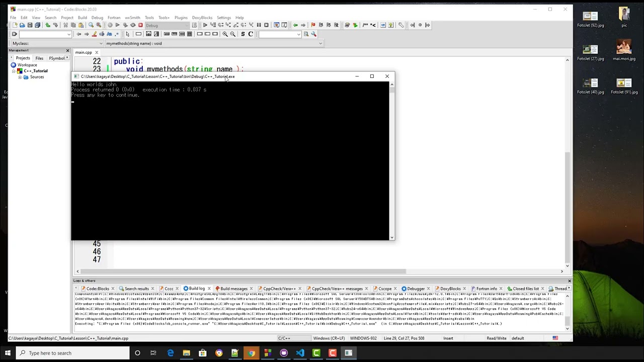The image size is (644, 362).
Task: Open the Plugins menu
Action: click(x=181, y=18)
